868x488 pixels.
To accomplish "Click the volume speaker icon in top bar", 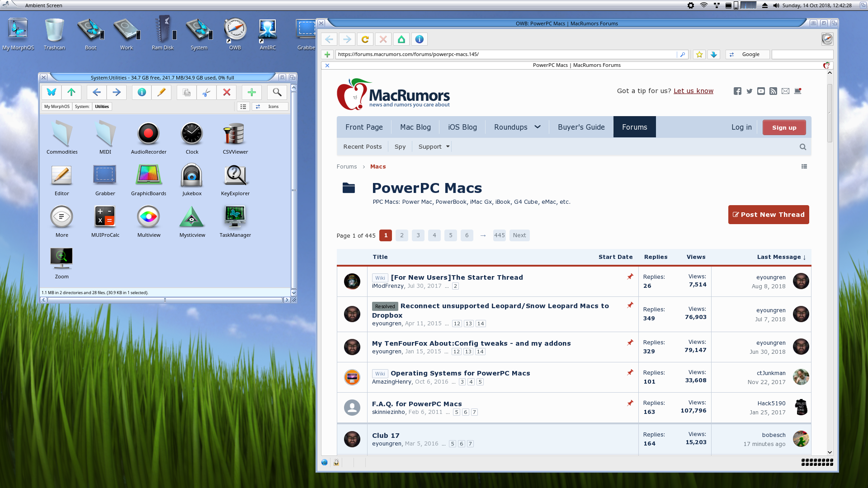I will tap(776, 5).
